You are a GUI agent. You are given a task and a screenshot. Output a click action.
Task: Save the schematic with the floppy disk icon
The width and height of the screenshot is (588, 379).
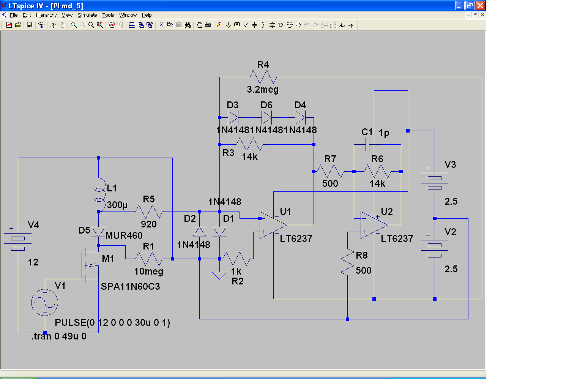[29, 25]
